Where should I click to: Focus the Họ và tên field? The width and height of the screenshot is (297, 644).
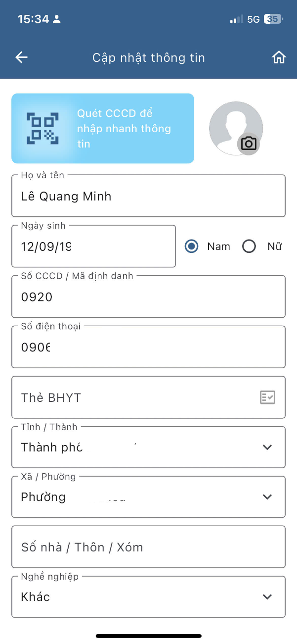pyautogui.click(x=148, y=196)
